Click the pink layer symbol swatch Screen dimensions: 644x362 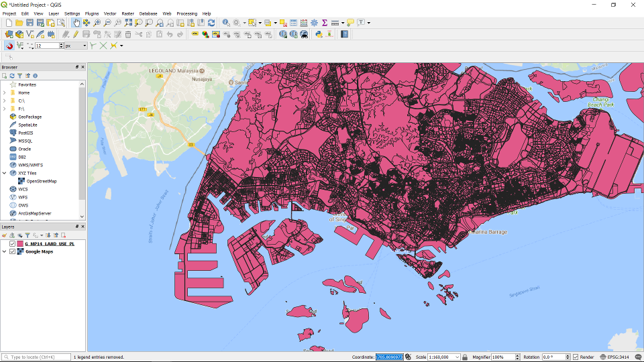tap(20, 244)
